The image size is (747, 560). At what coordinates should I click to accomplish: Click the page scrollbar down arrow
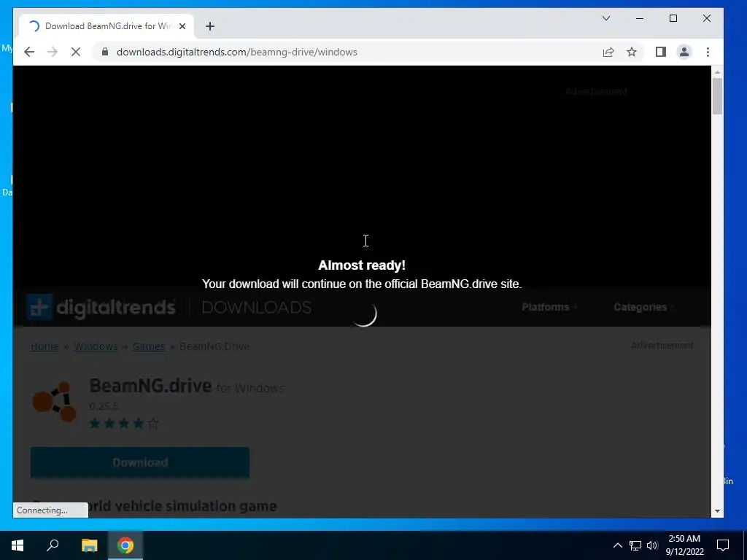point(717,511)
